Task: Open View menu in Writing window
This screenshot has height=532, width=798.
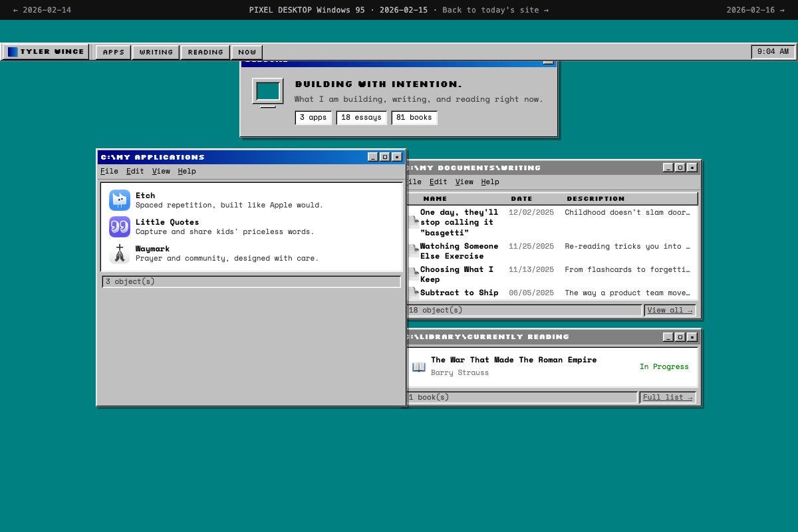Action: (464, 182)
